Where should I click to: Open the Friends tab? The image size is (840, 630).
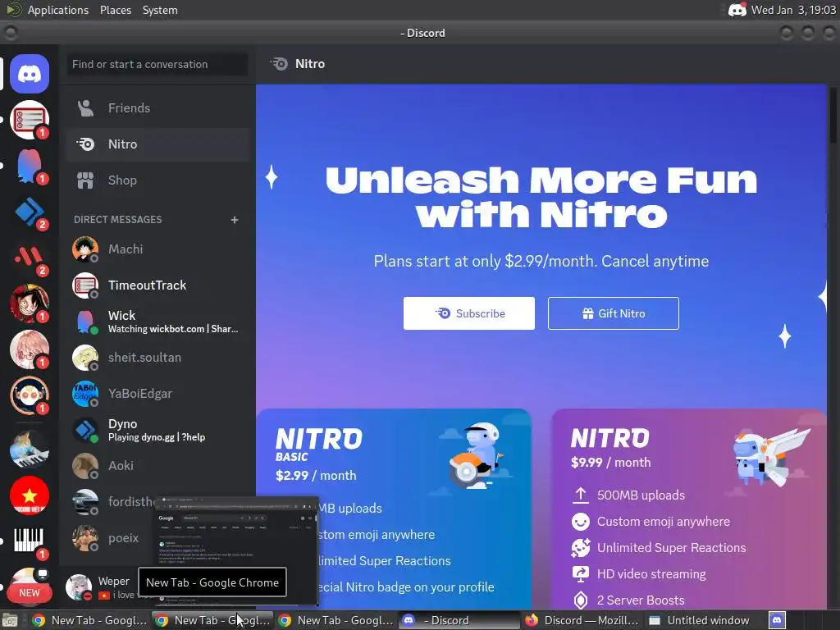coord(157,108)
